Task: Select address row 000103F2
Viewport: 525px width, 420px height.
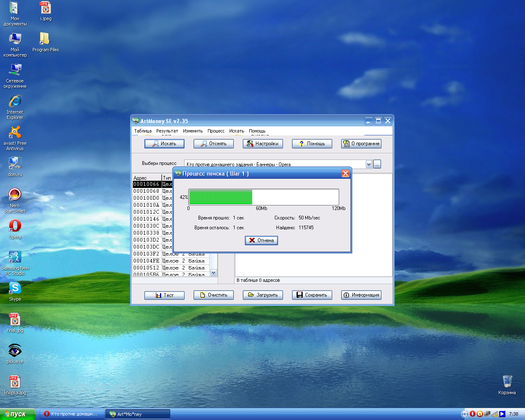Action: pyautogui.click(x=171, y=254)
